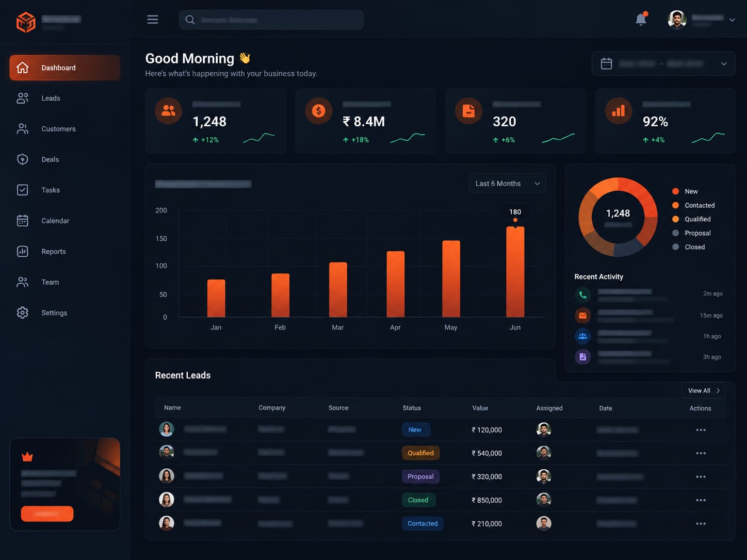Screen dimensions: 747x560
Task: Open actions menu for the ₹ 210,000 lead
Action: coord(701,524)
